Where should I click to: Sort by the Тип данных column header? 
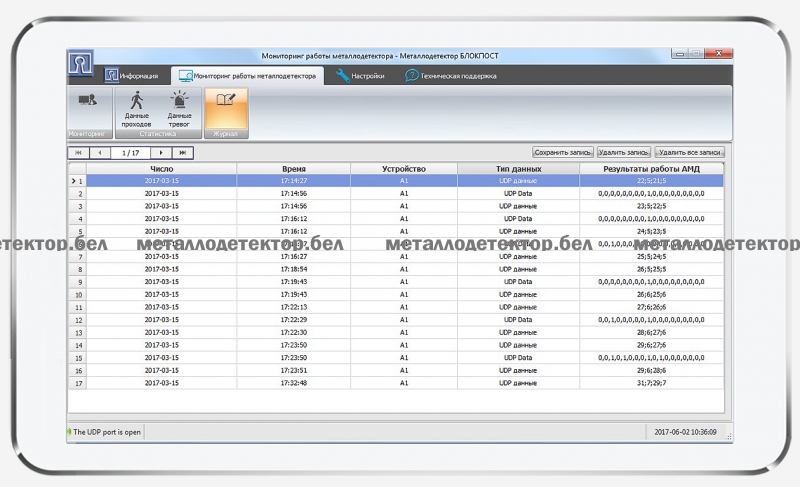tap(518, 169)
